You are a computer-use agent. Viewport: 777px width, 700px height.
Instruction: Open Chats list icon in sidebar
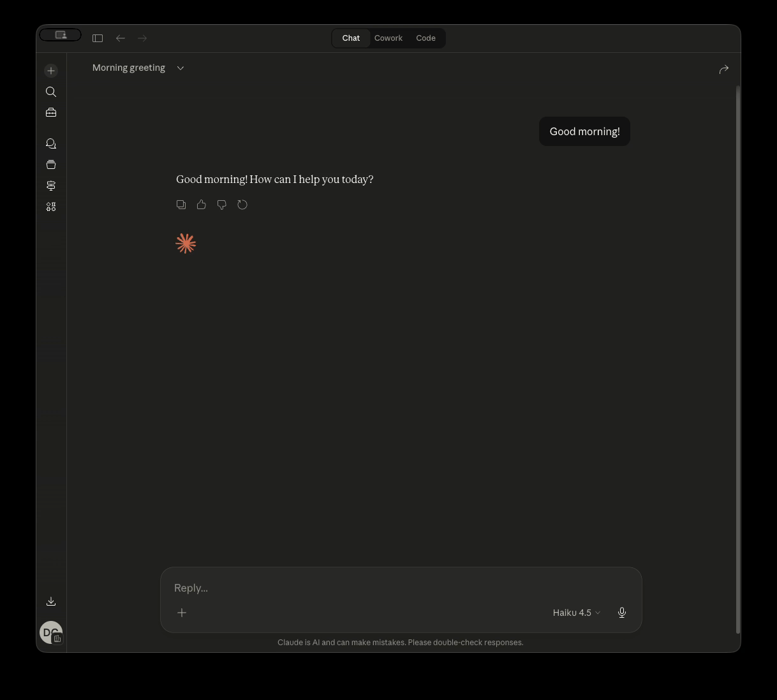(51, 143)
